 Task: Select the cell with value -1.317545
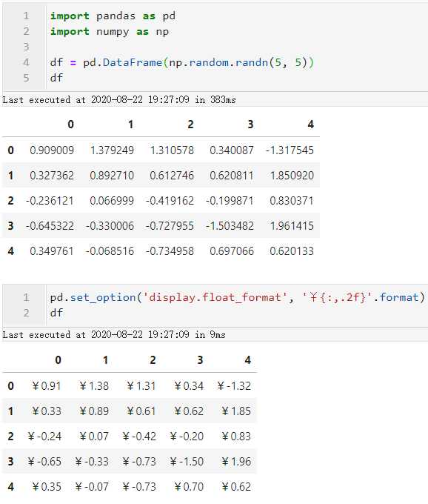(290, 150)
